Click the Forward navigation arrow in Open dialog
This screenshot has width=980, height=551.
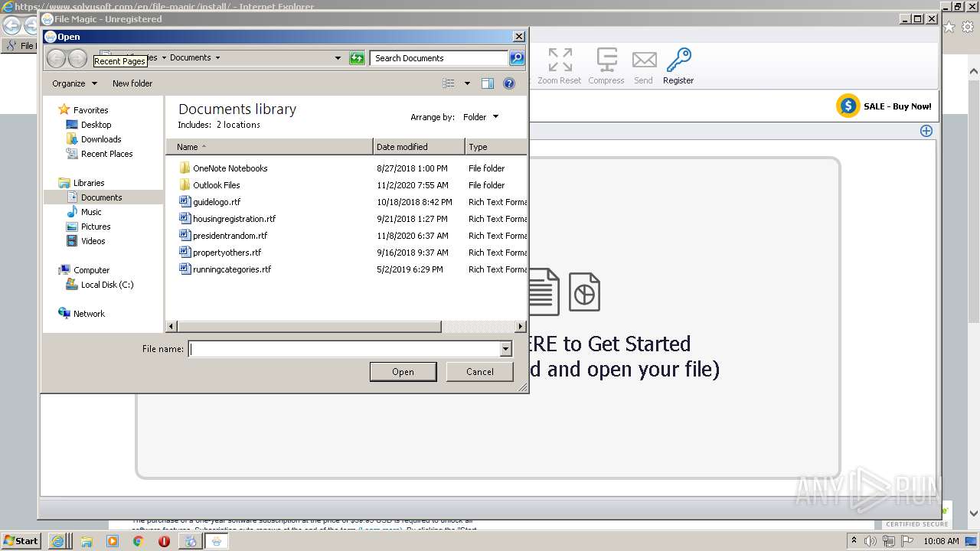(x=77, y=58)
